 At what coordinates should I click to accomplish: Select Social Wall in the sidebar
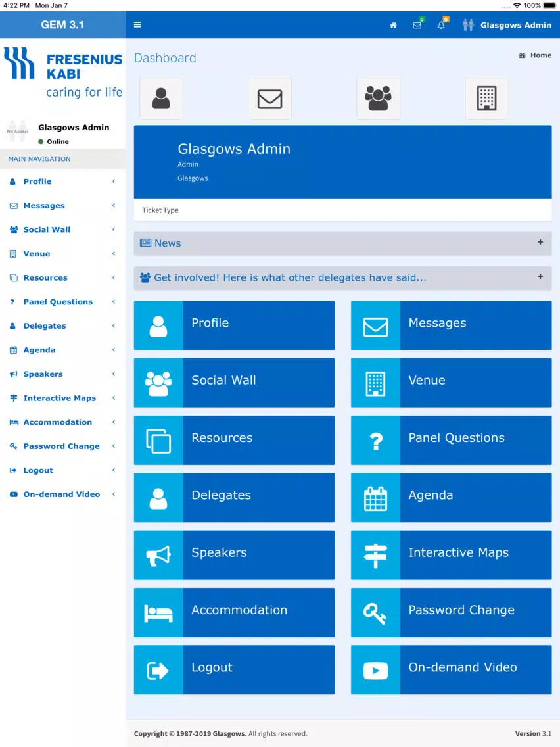(63, 229)
